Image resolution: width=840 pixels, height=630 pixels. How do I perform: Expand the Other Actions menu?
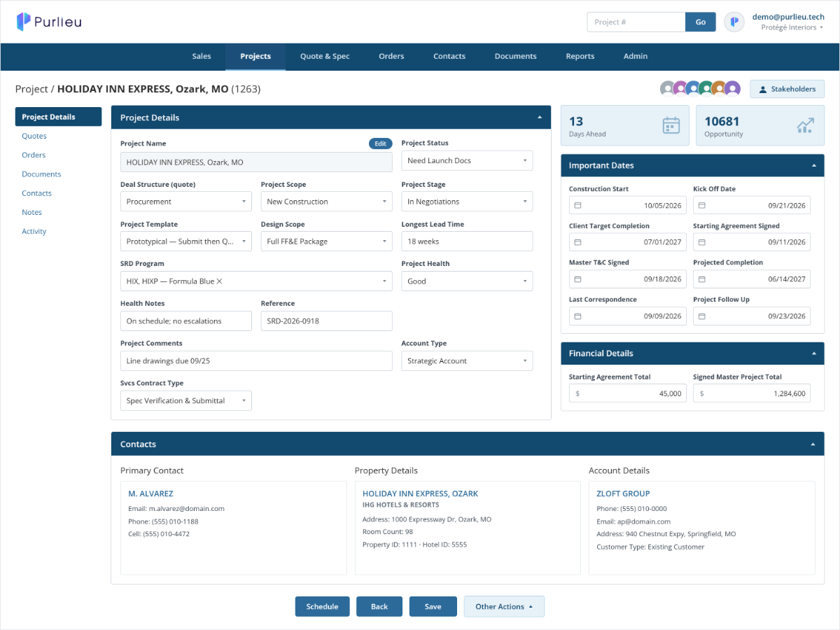[504, 607]
